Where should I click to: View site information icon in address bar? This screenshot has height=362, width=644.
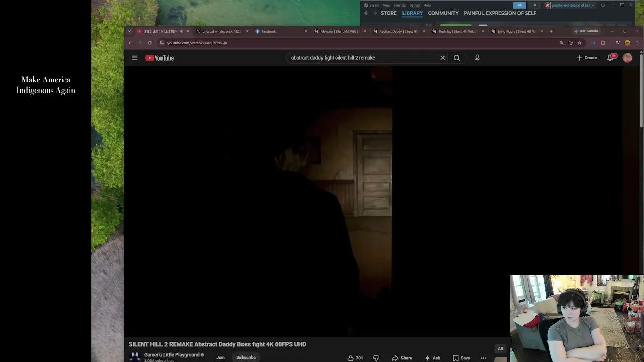coord(161,43)
